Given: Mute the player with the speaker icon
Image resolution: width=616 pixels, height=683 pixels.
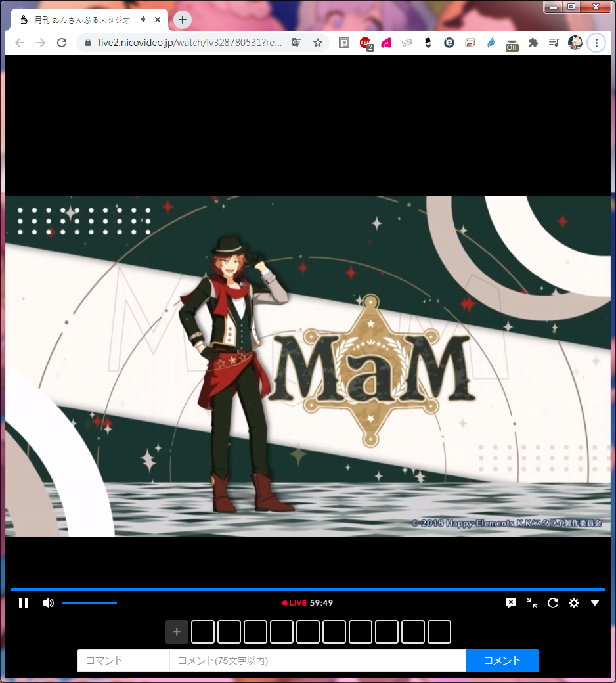Looking at the screenshot, I should pyautogui.click(x=49, y=603).
